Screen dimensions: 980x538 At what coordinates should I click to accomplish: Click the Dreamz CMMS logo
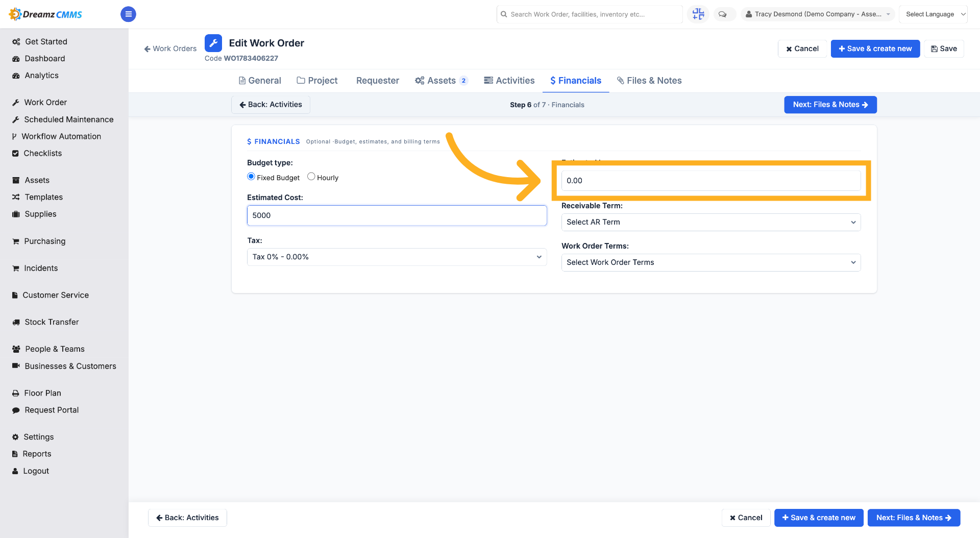coord(45,14)
